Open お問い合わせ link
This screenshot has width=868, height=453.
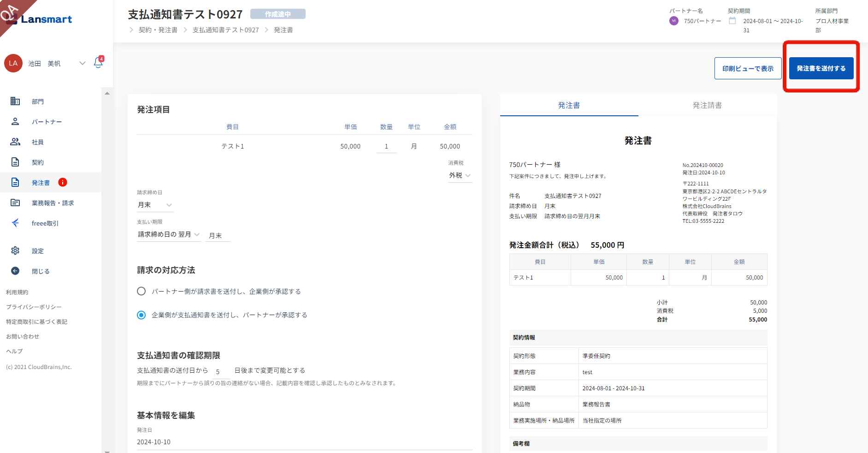pyautogui.click(x=23, y=336)
